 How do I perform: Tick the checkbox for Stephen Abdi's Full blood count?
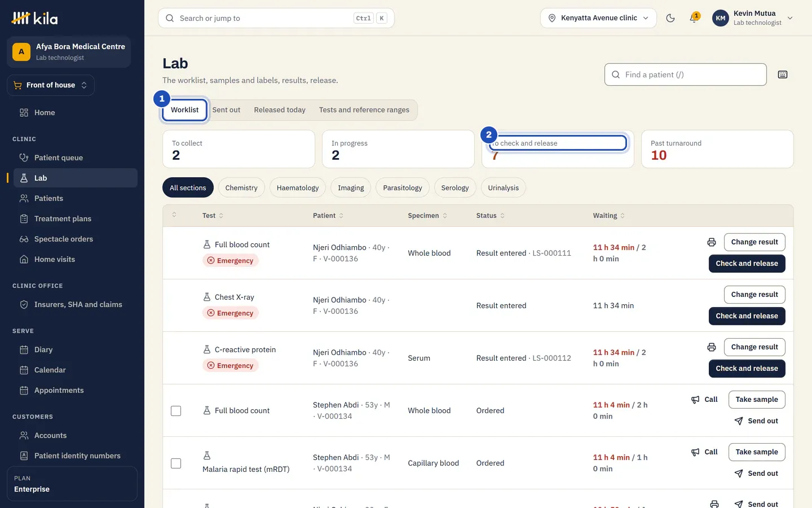pyautogui.click(x=176, y=411)
